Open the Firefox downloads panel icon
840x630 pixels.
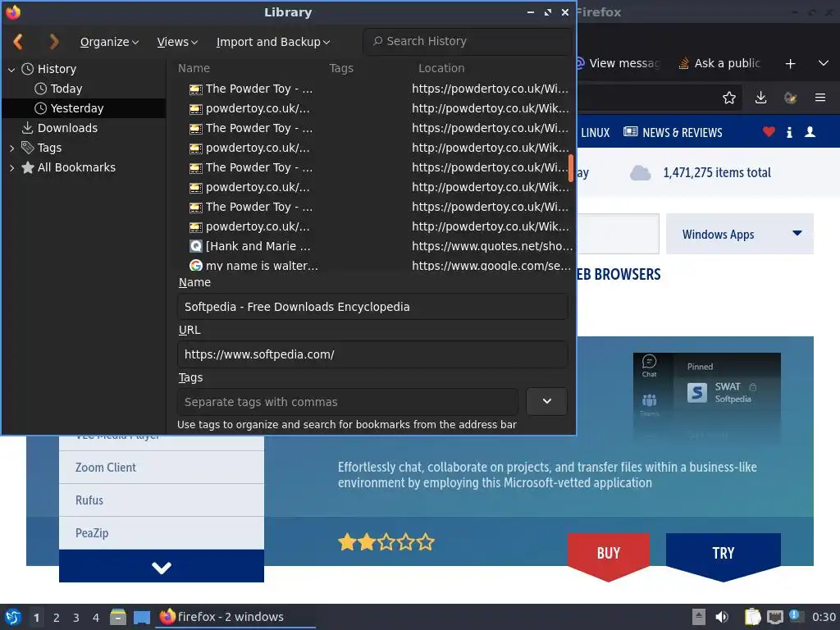[760, 98]
